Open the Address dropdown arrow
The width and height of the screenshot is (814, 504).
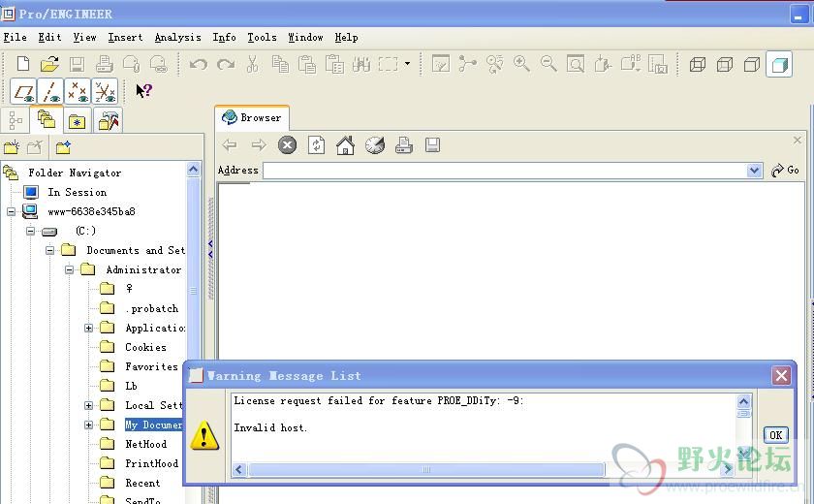pyautogui.click(x=754, y=171)
